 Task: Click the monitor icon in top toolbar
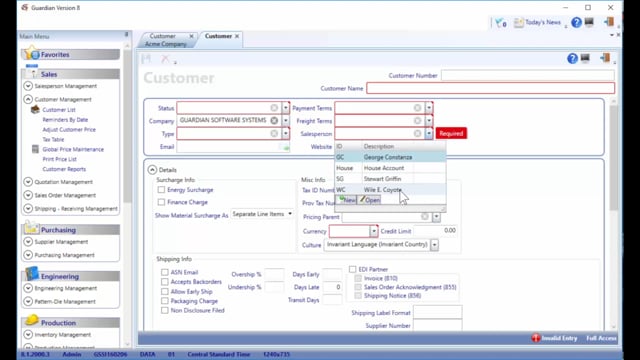(589, 22)
